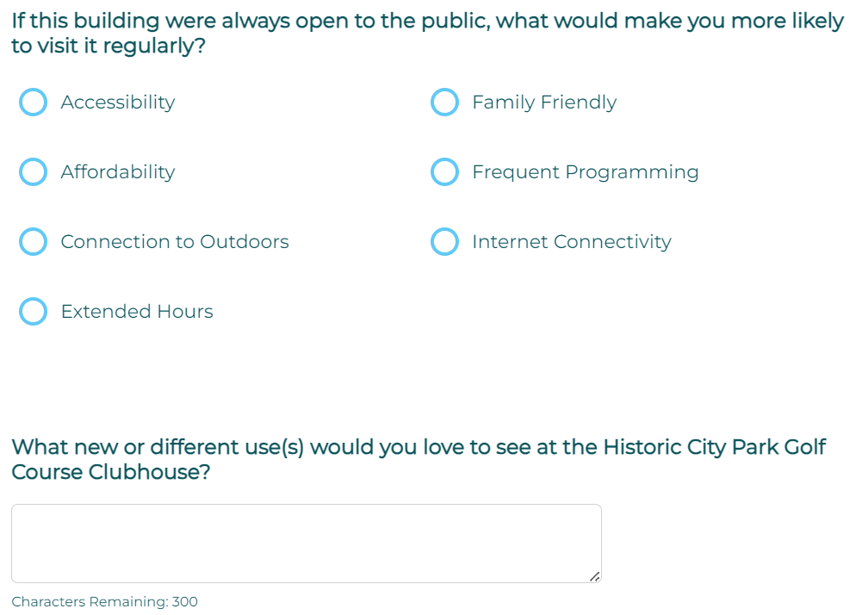
Task: Click the text area resize handle
Action: point(594,576)
